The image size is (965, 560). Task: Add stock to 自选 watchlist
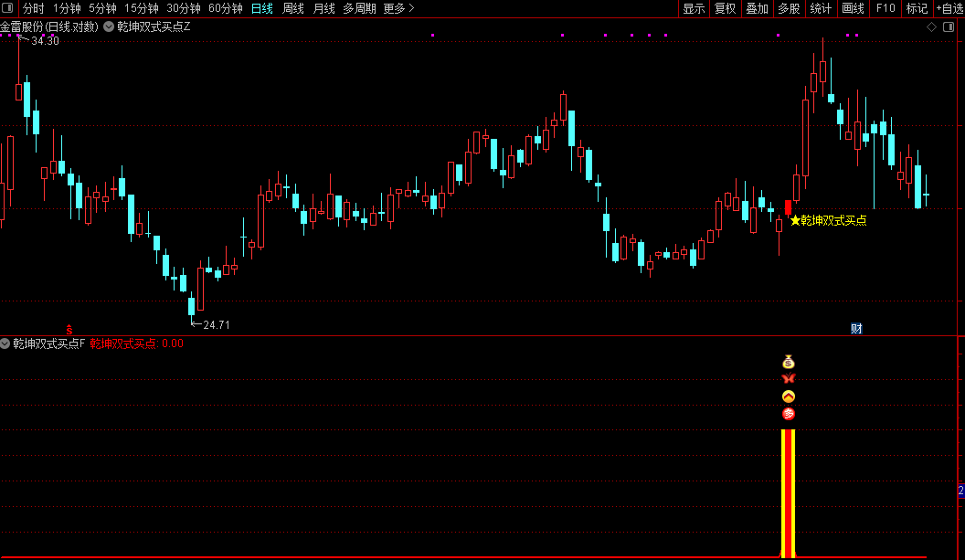coord(949,8)
